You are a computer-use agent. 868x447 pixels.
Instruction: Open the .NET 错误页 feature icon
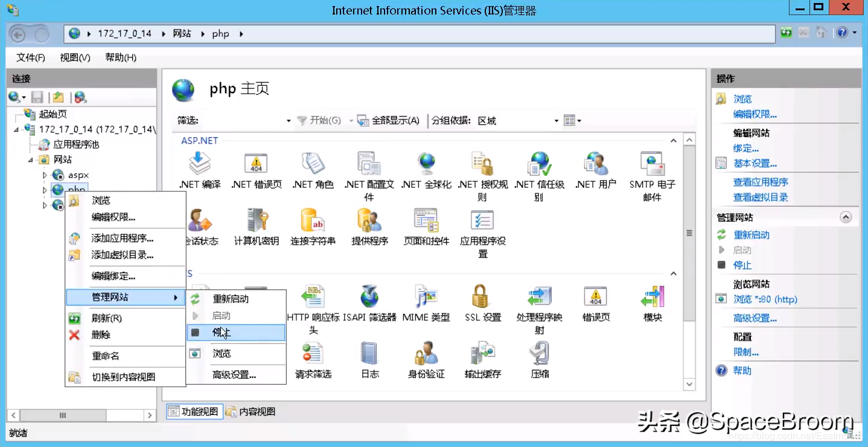pyautogui.click(x=256, y=163)
